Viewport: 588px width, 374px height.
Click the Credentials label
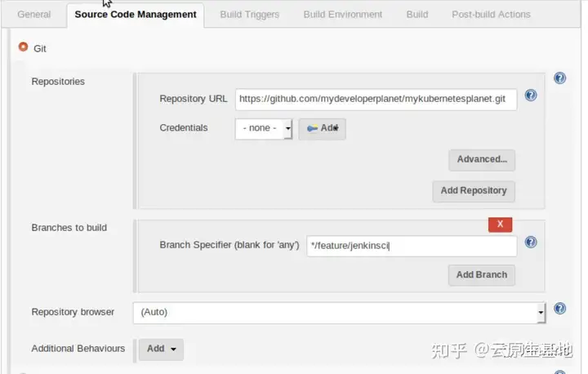click(x=184, y=128)
